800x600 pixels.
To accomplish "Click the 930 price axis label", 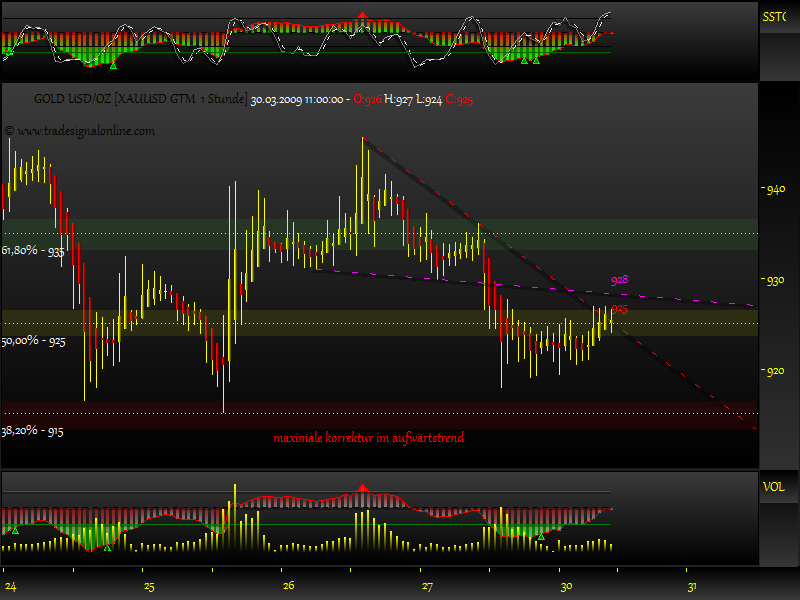I will coord(774,281).
